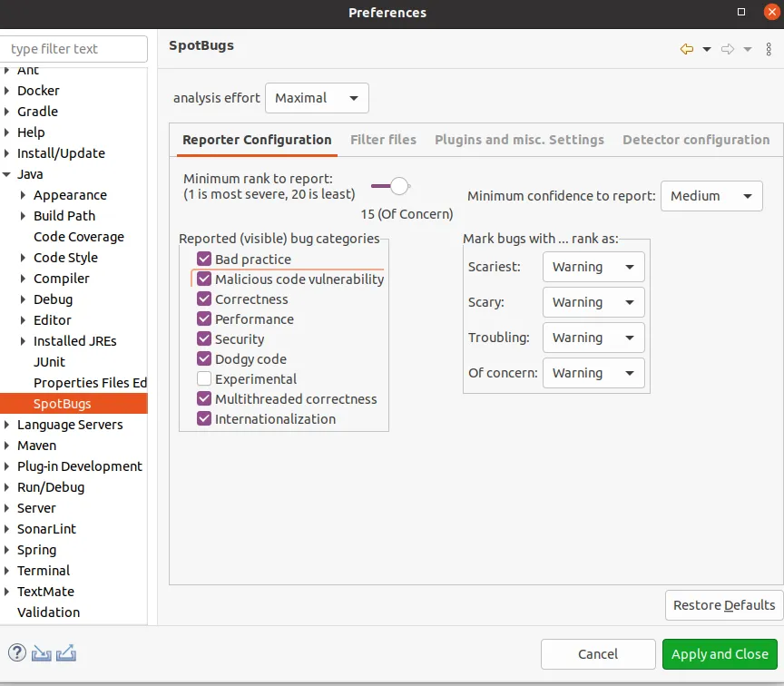Select Properties Files Editor item
The width and height of the screenshot is (784, 686).
(90, 383)
